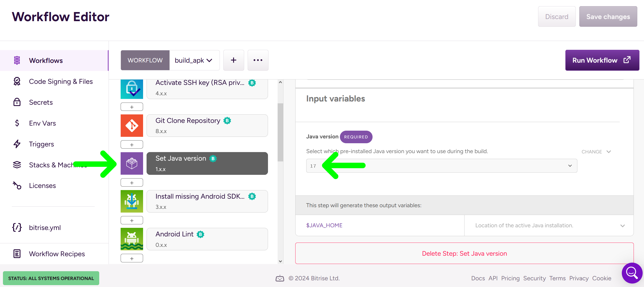Click the Bitrise robot logo in footer
Image resolution: width=644 pixels, height=287 pixels.
pos(280,278)
